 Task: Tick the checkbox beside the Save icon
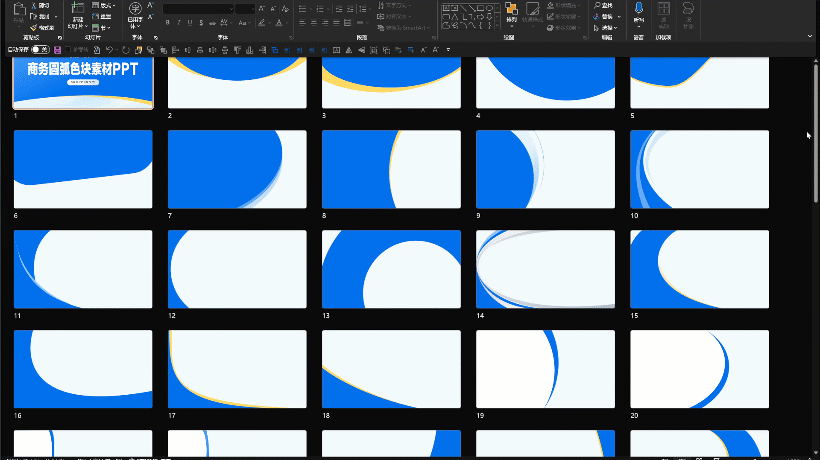[x=67, y=50]
